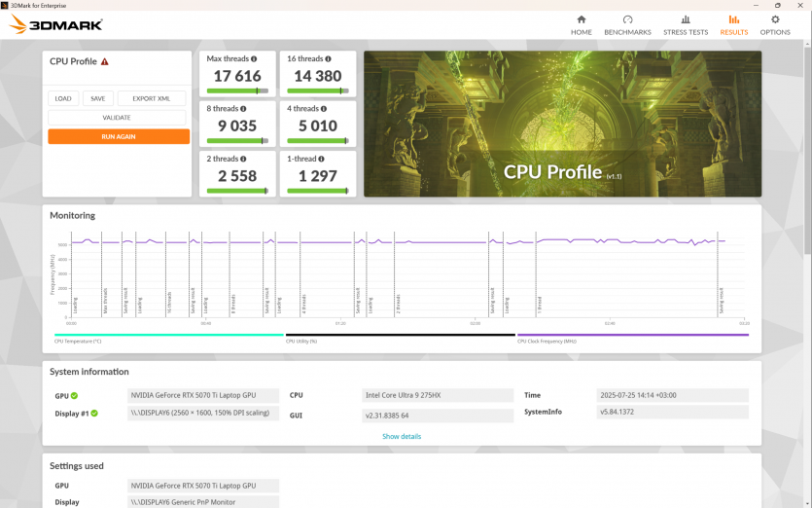
Task: Click the 3DMark logo in header
Action: 55,24
